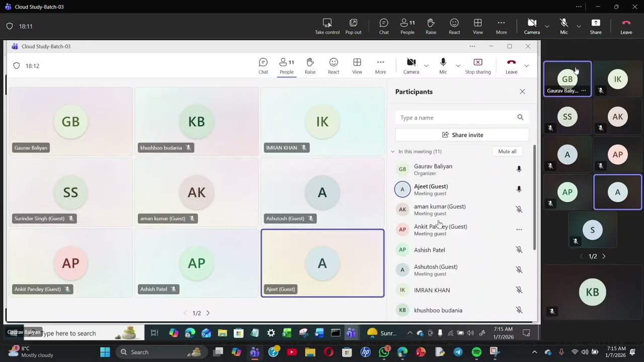Open Spotify from the bottom taskbar
The height and width of the screenshot is (362, 644).
(476, 352)
